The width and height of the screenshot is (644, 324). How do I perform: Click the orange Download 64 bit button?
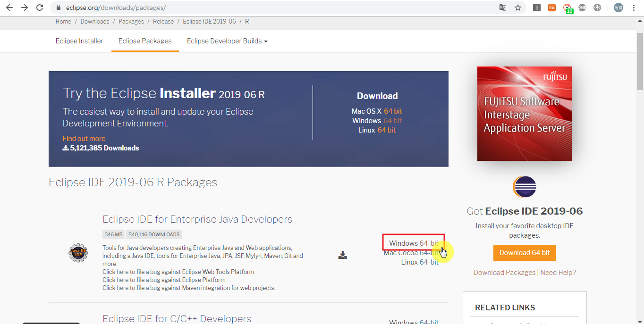point(525,253)
